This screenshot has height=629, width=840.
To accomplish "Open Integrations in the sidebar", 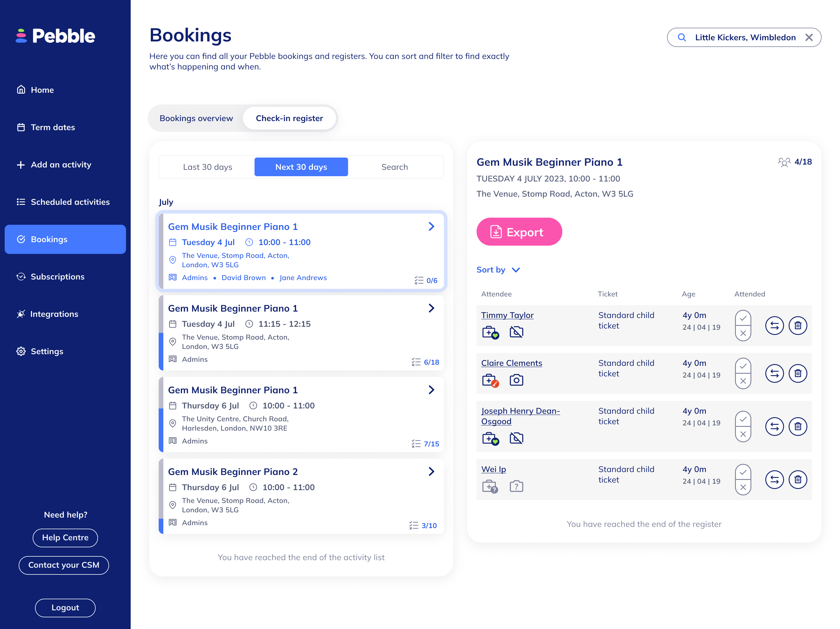I will (x=54, y=314).
